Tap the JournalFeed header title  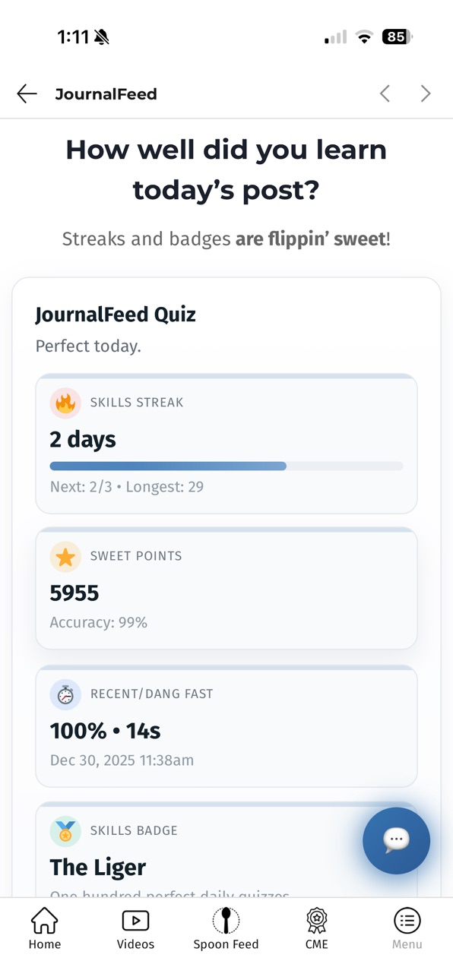pos(106,94)
